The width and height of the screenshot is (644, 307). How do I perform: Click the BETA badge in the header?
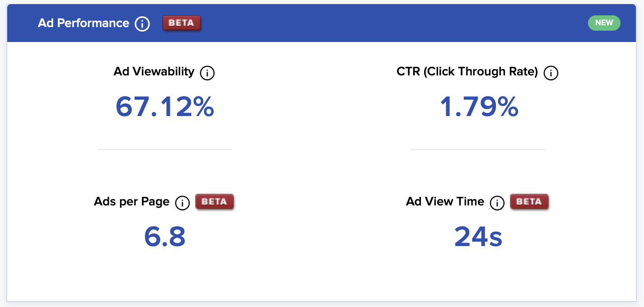(182, 23)
